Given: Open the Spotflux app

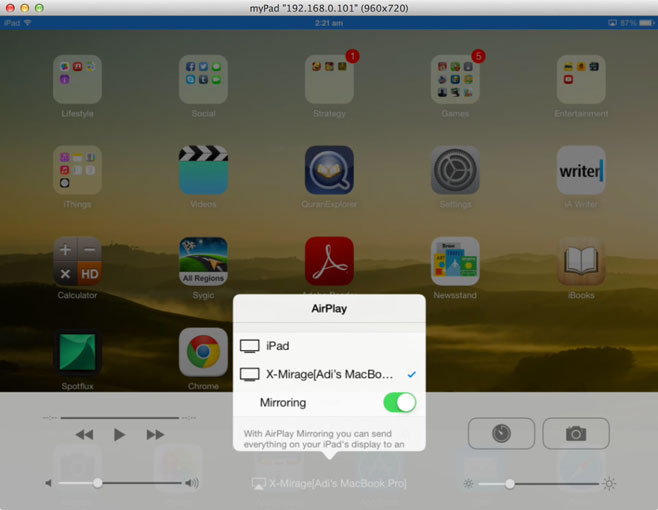Looking at the screenshot, I should click(x=77, y=352).
